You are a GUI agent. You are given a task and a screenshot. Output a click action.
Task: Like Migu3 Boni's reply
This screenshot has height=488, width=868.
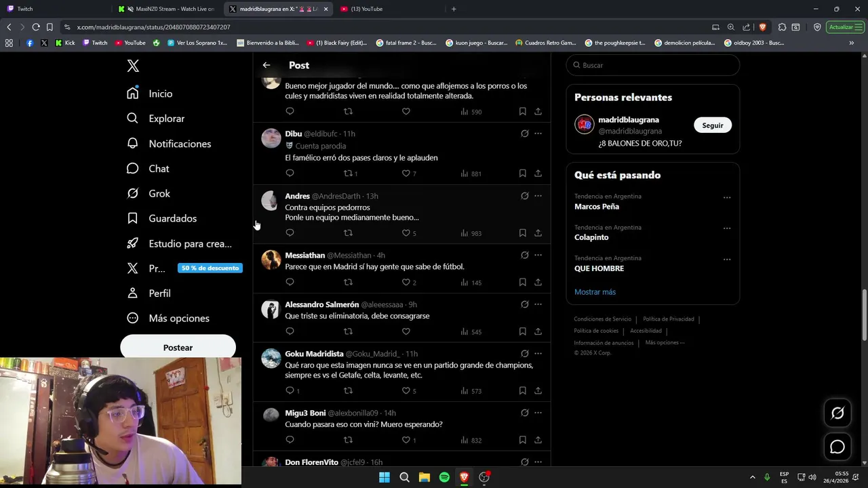406,440
